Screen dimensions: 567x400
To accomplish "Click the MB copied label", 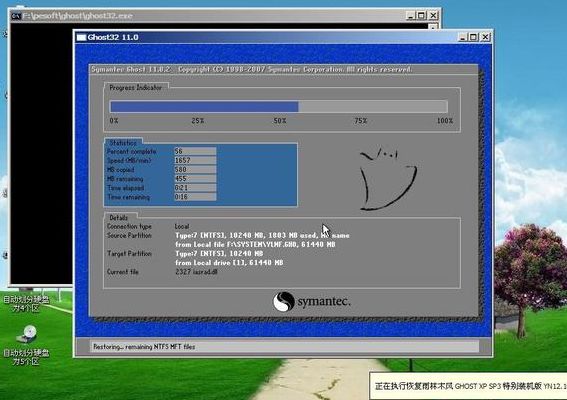I will (x=120, y=170).
